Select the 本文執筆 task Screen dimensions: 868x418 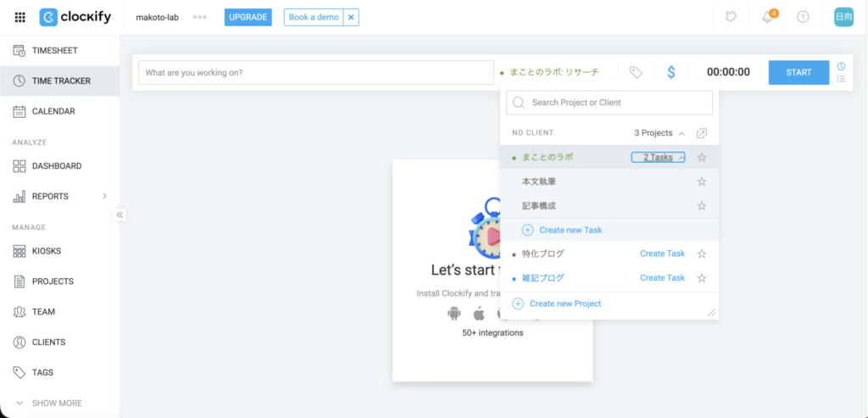(539, 181)
